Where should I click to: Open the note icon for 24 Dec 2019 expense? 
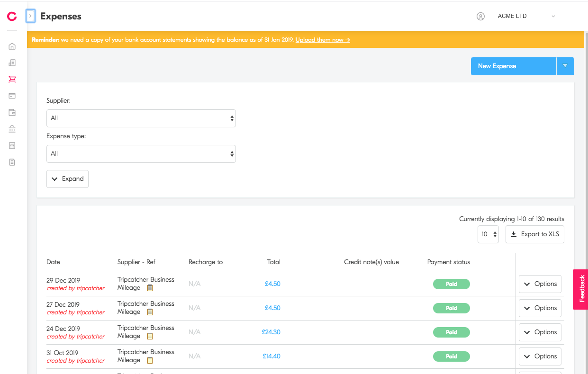tap(150, 336)
